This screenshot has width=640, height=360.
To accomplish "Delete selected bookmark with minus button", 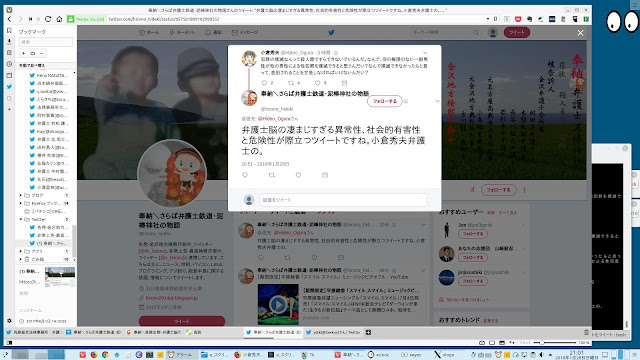I will click(41, 53).
